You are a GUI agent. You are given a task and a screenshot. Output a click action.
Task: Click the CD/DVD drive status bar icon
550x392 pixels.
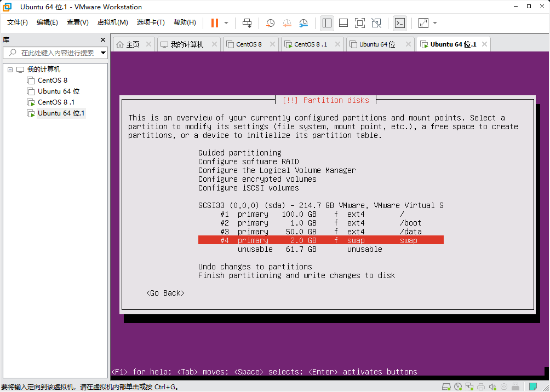click(x=458, y=387)
